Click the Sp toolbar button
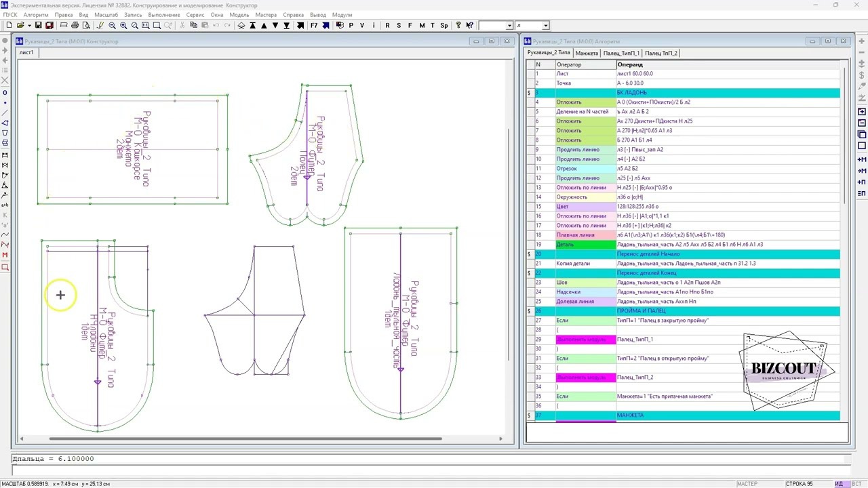Viewport: 868px width, 488px height. click(x=444, y=26)
